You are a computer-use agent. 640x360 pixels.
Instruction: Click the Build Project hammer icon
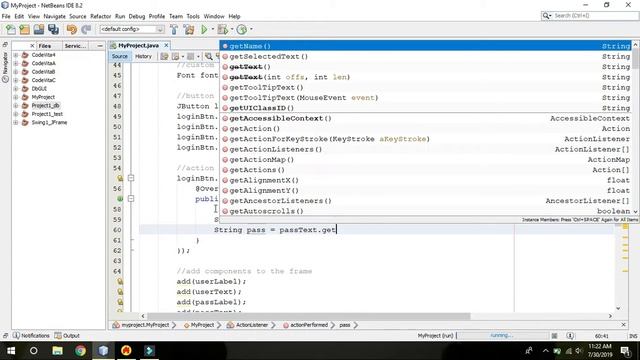(174, 29)
